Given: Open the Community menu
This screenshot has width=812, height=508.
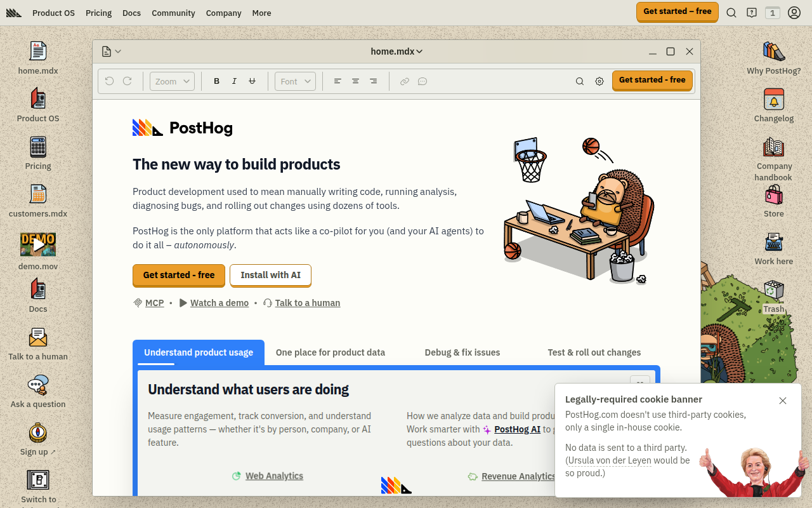Looking at the screenshot, I should [173, 13].
